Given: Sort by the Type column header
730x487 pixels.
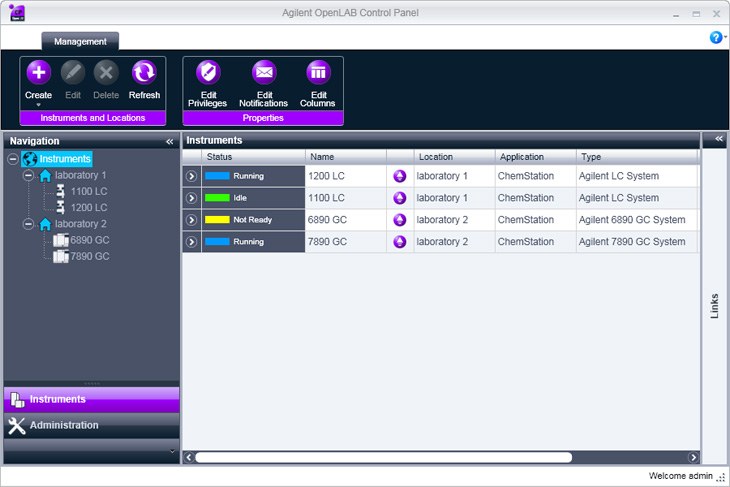Looking at the screenshot, I should tap(637, 157).
